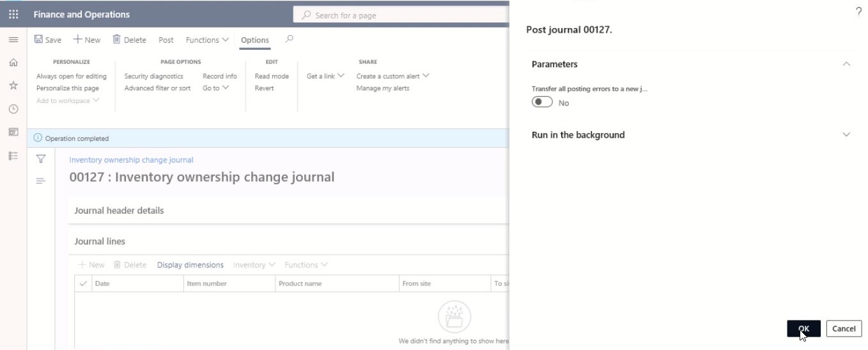Open Advanced filter or sort
This screenshot has height=350, width=868.
[157, 88]
